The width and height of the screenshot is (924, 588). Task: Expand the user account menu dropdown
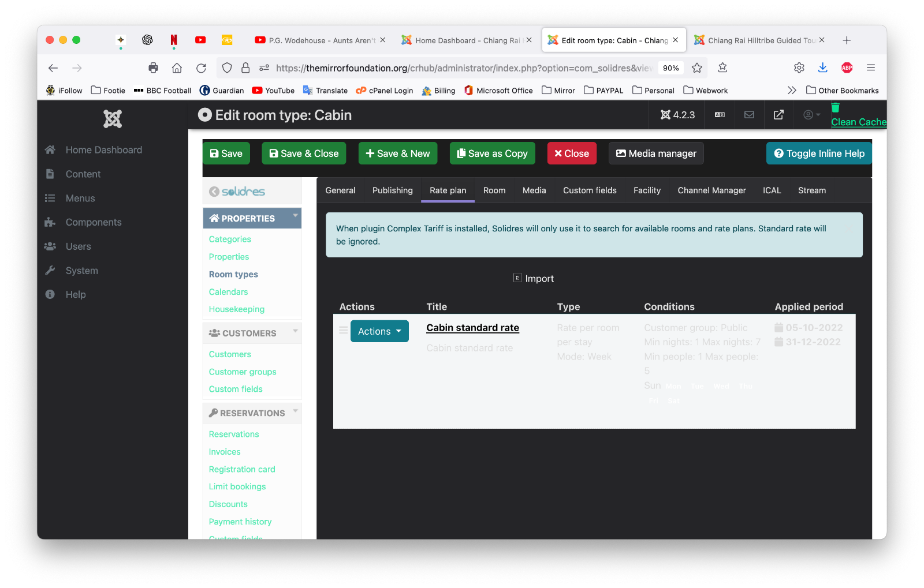point(811,115)
